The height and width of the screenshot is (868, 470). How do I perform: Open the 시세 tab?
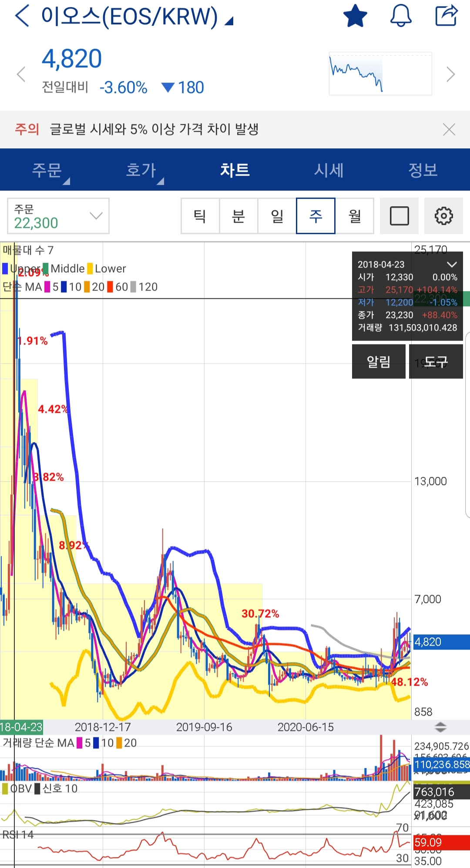329,170
